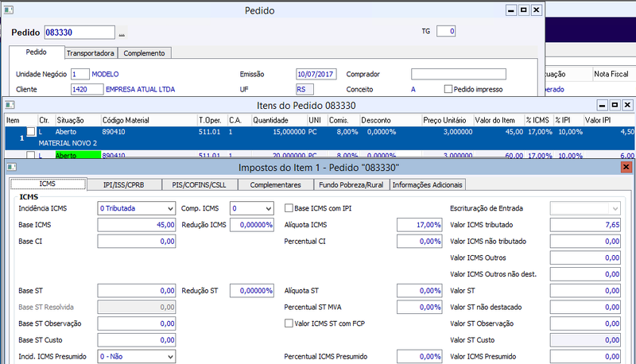Click the Alíquota ST field
636x364 pixels.
tap(420, 291)
